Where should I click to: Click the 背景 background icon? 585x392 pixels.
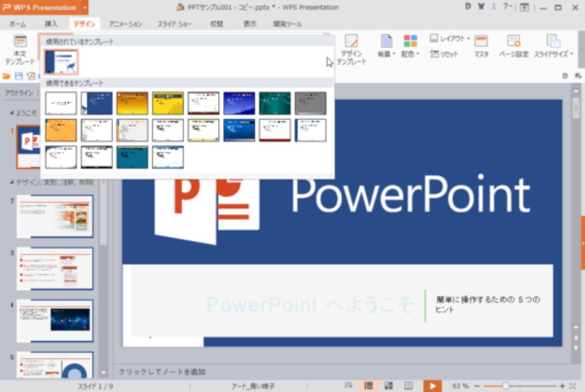click(x=386, y=41)
